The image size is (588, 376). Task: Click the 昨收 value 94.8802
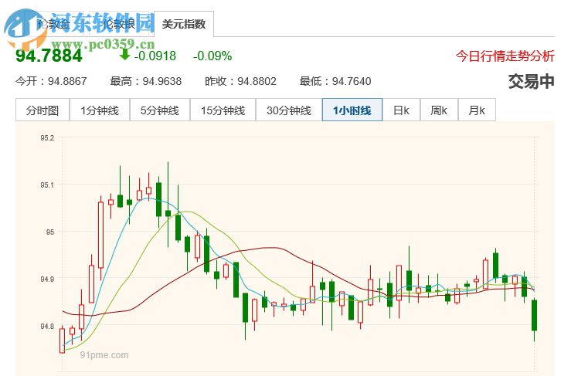257,81
